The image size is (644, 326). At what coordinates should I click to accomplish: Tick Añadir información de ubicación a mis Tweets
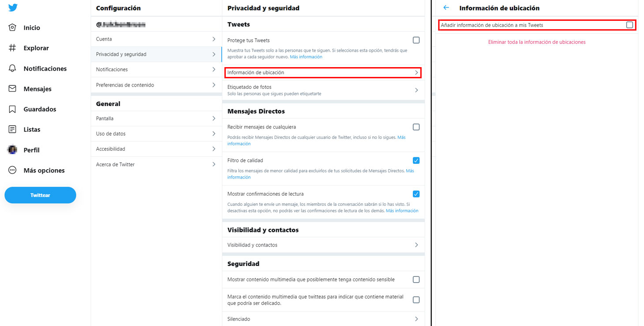click(x=629, y=25)
